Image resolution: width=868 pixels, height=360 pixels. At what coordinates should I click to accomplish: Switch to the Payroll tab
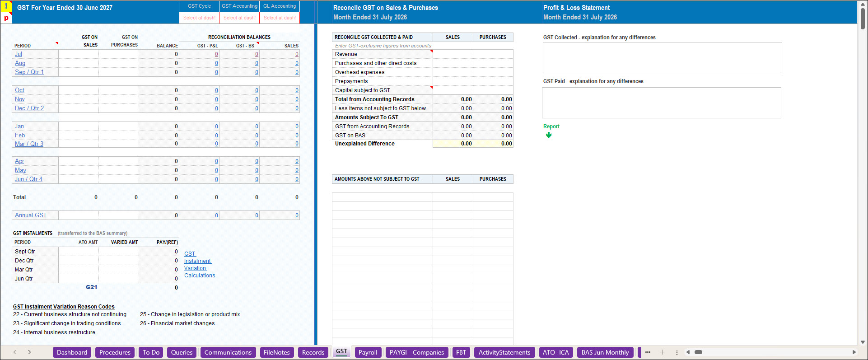pyautogui.click(x=368, y=352)
